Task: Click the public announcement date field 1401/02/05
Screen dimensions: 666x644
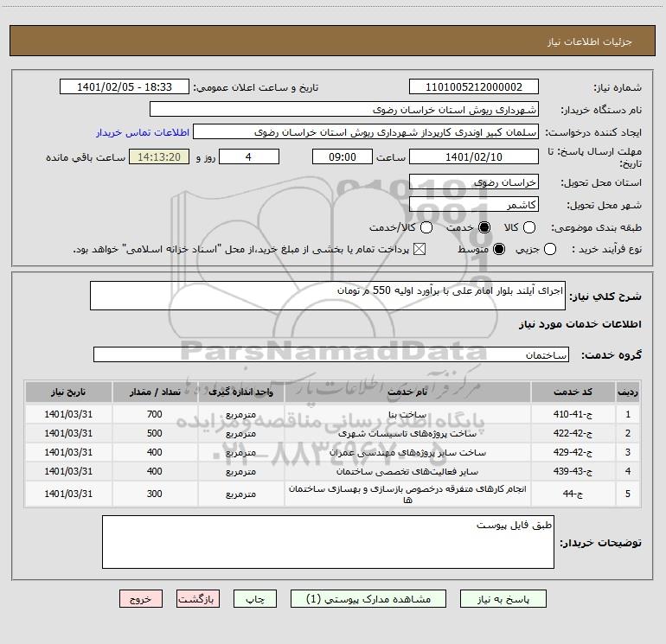Action: pos(125,87)
